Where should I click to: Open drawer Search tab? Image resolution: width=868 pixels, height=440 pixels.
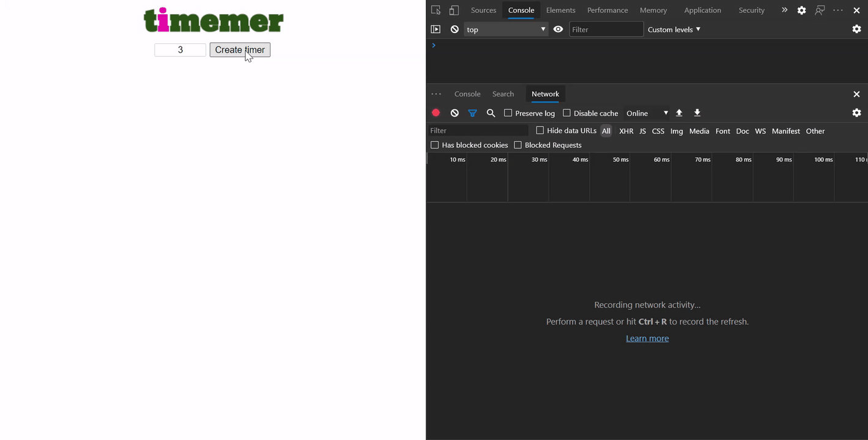tap(503, 94)
